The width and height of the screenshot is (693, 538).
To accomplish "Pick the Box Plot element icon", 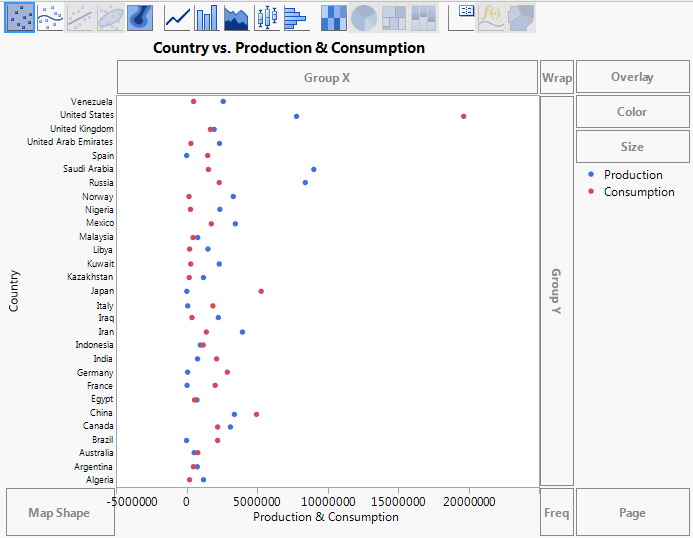I will click(266, 16).
